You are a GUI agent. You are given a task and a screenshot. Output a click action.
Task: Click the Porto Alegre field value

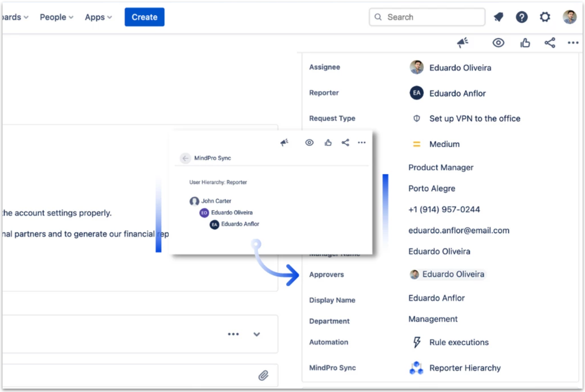[x=431, y=189]
